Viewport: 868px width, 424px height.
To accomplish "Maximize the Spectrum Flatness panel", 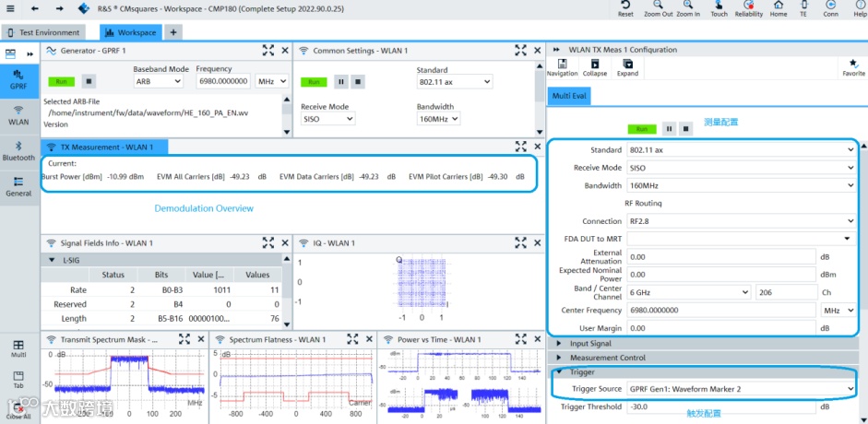I will tap(352, 339).
